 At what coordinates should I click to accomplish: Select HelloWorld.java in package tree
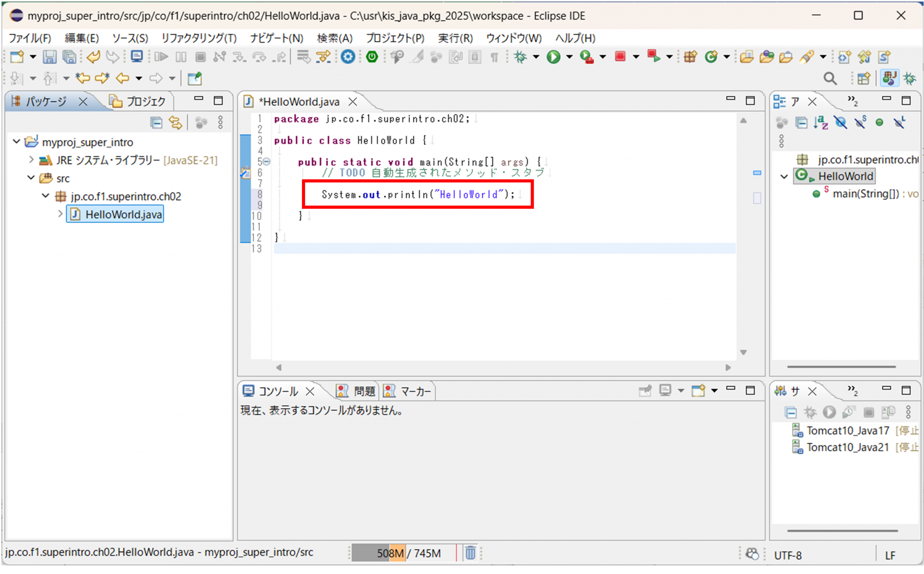[x=123, y=214]
